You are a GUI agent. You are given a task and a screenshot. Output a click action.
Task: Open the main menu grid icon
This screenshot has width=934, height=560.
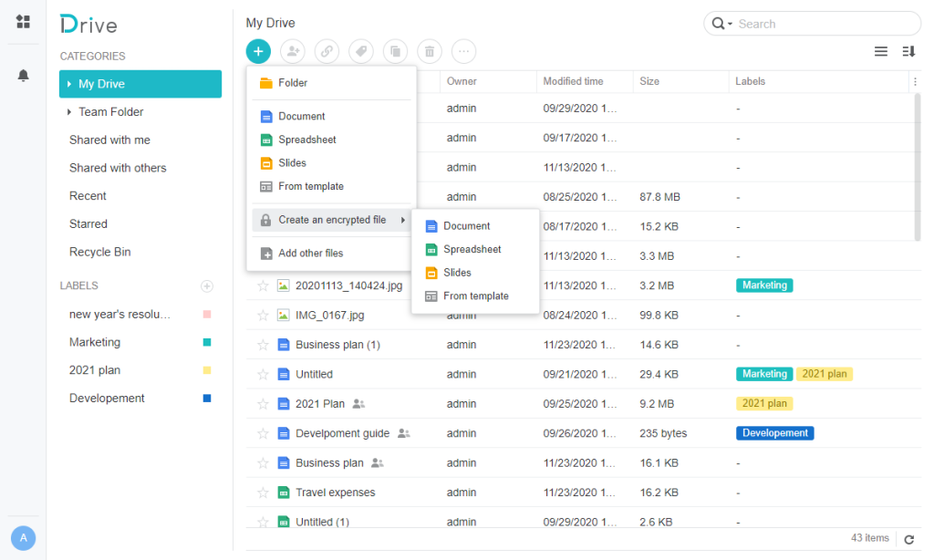(x=23, y=22)
